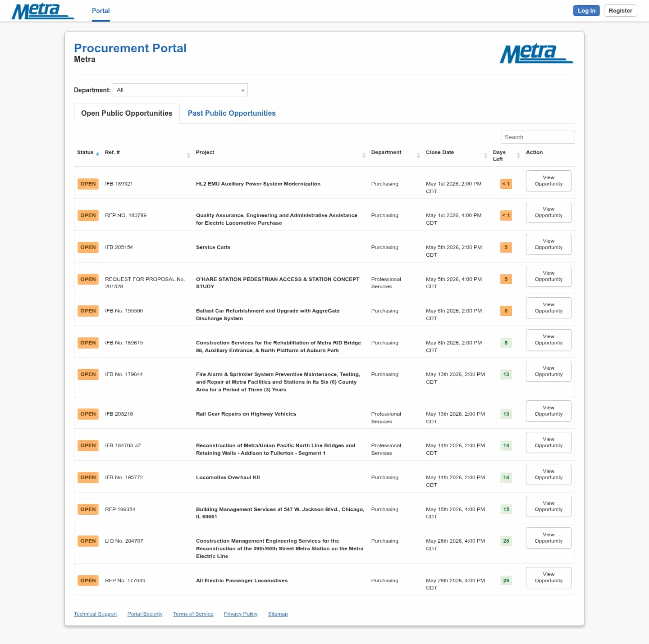View Opportunity for RFP NO. 180789
The width and height of the screenshot is (649, 644).
tap(548, 213)
